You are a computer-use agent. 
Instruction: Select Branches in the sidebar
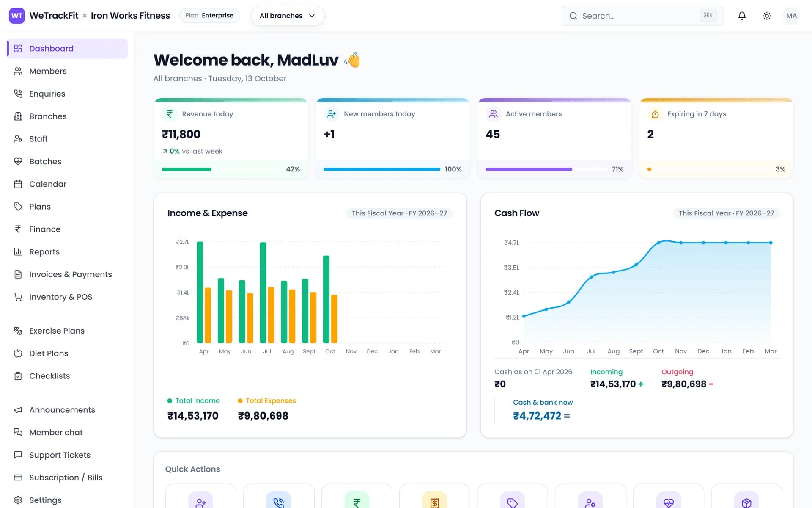(x=68, y=116)
